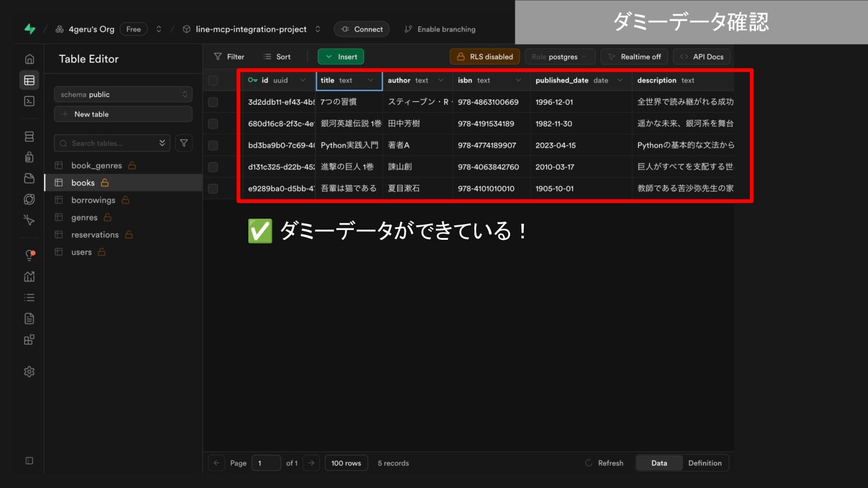
Task: Open the project switcher chevron
Action: coord(318,29)
